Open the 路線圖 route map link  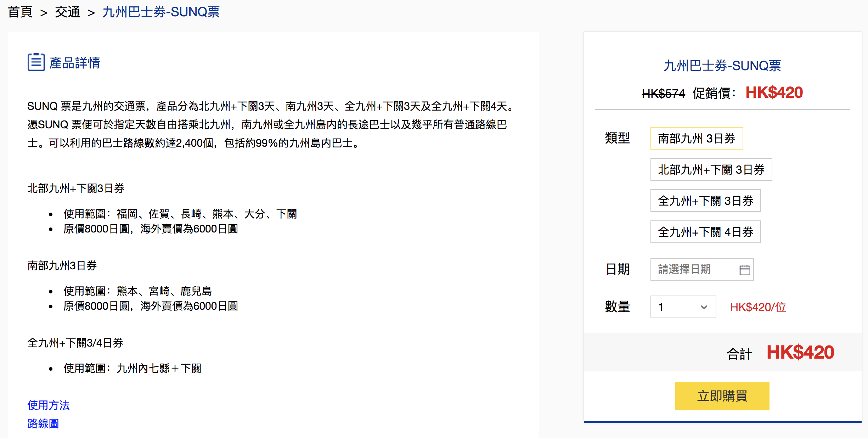pos(43,423)
